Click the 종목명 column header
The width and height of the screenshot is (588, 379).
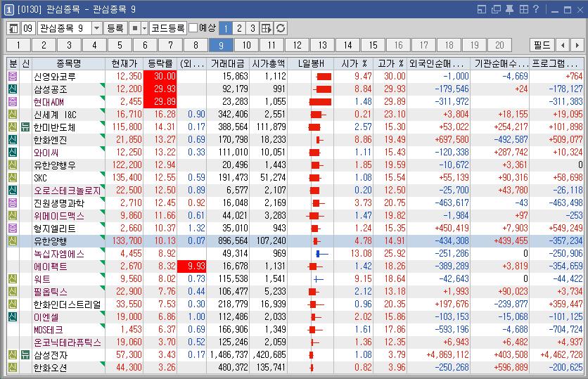pos(69,63)
